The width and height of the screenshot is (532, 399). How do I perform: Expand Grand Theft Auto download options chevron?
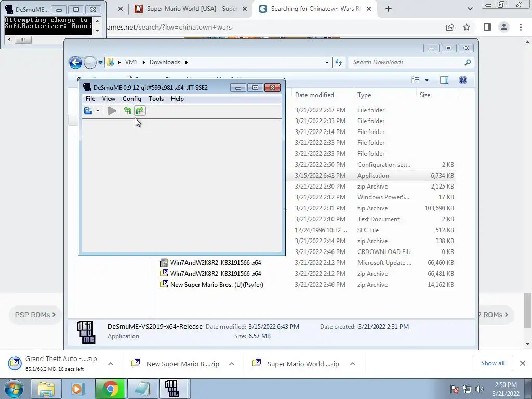111,364
